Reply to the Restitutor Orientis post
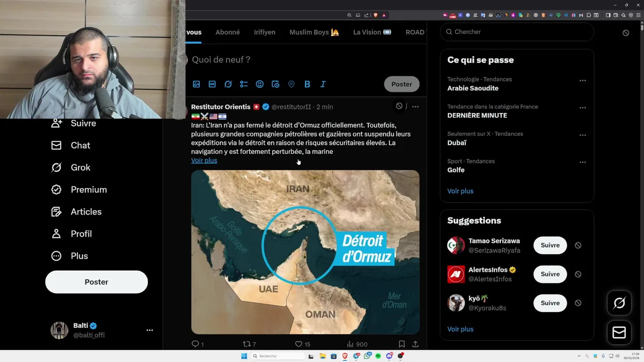This screenshot has width=644, height=362. 197,344
